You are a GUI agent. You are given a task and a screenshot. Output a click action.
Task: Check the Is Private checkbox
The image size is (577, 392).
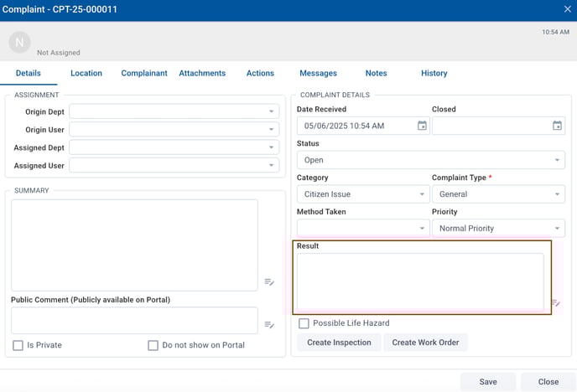click(x=18, y=345)
